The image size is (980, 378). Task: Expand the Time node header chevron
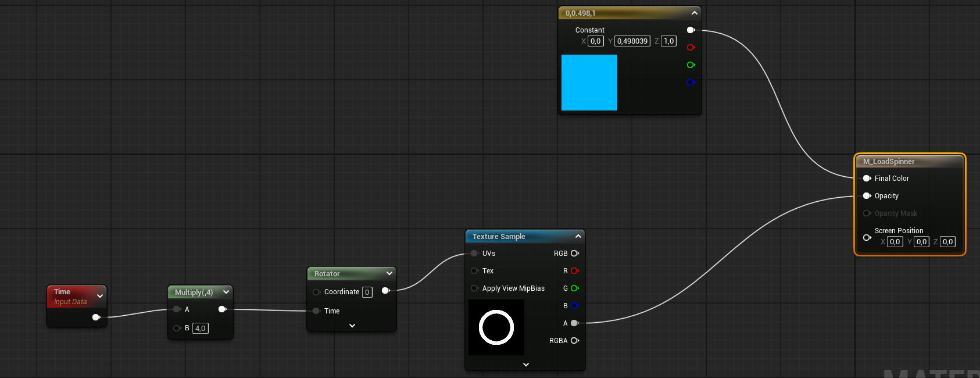pyautogui.click(x=99, y=296)
